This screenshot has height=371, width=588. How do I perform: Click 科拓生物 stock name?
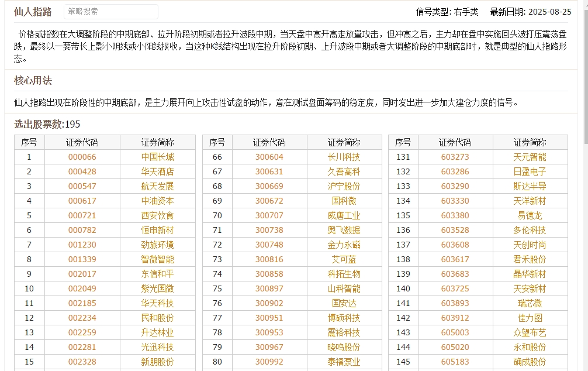click(x=344, y=274)
